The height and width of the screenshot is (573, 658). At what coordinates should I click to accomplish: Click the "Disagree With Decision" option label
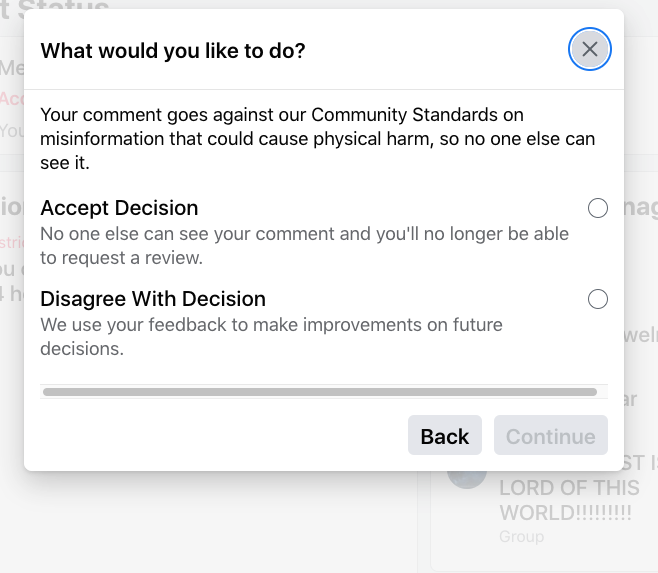pos(153,299)
